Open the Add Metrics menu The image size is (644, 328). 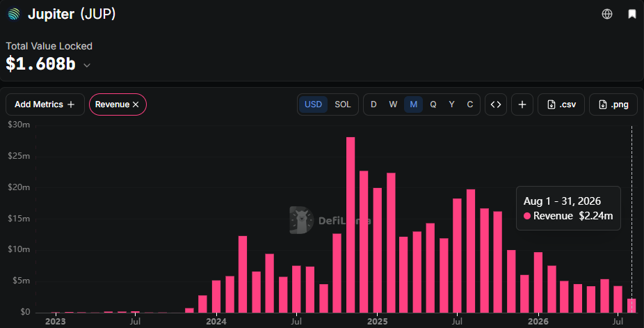pos(45,104)
